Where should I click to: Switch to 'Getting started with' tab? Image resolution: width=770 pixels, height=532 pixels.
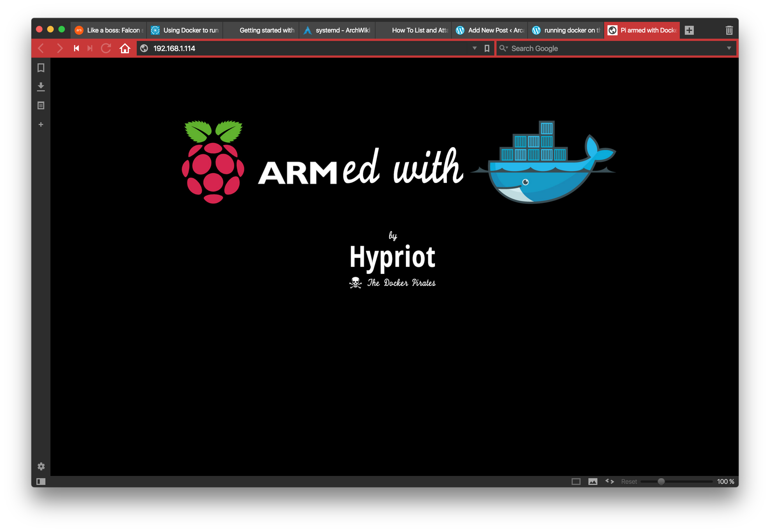(x=261, y=30)
